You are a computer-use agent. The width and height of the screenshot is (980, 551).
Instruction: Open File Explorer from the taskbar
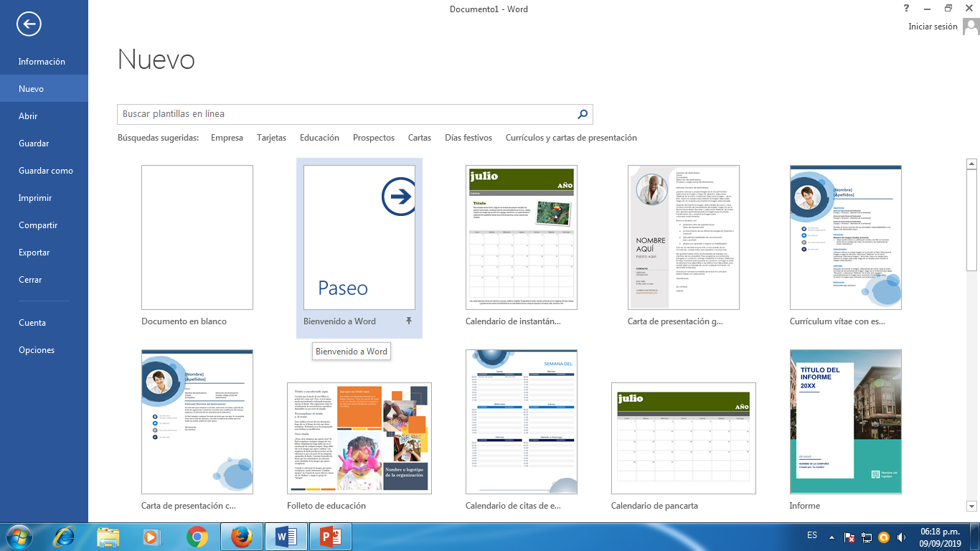pos(108,537)
